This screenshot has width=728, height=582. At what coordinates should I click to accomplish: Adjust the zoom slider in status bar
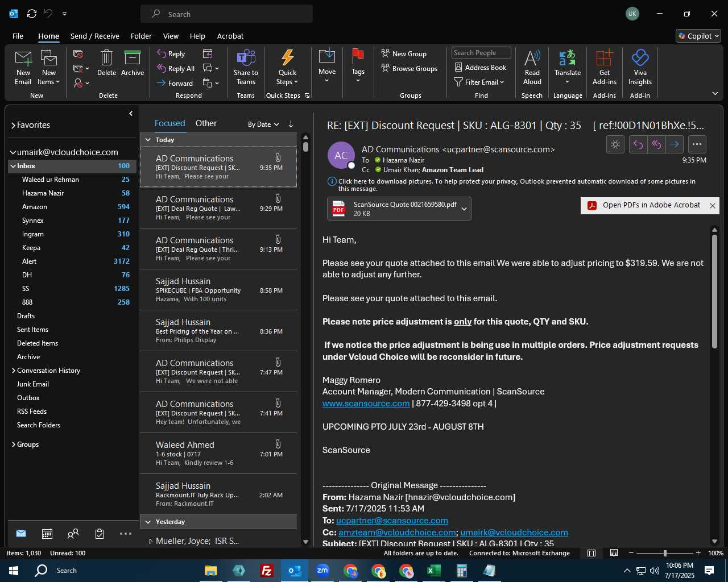[664, 553]
